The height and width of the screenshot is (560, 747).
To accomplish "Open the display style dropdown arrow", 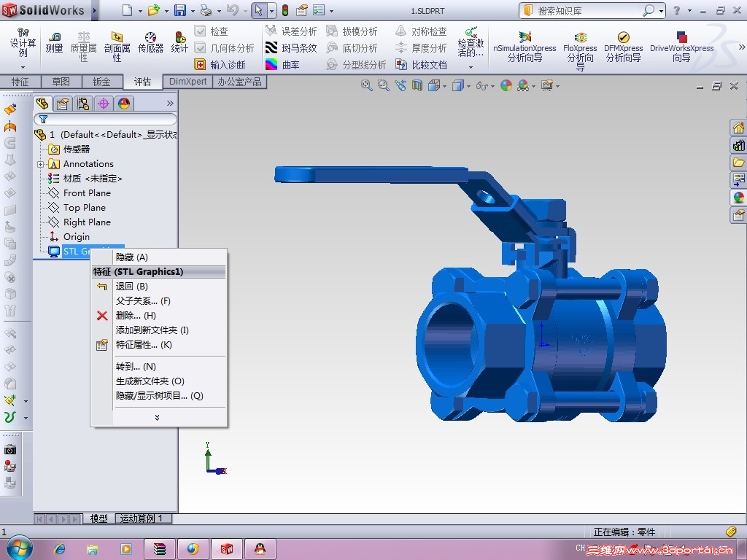I will (x=468, y=86).
